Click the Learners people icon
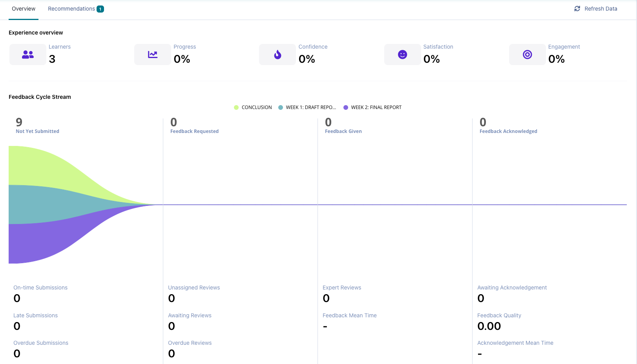The width and height of the screenshot is (637, 364). [28, 55]
